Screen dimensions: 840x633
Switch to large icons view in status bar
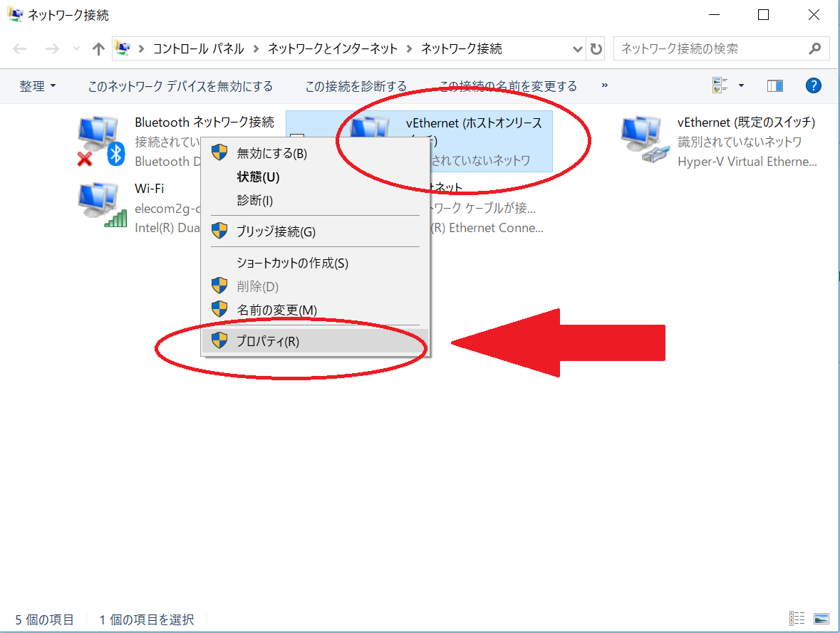pyautogui.click(x=821, y=619)
